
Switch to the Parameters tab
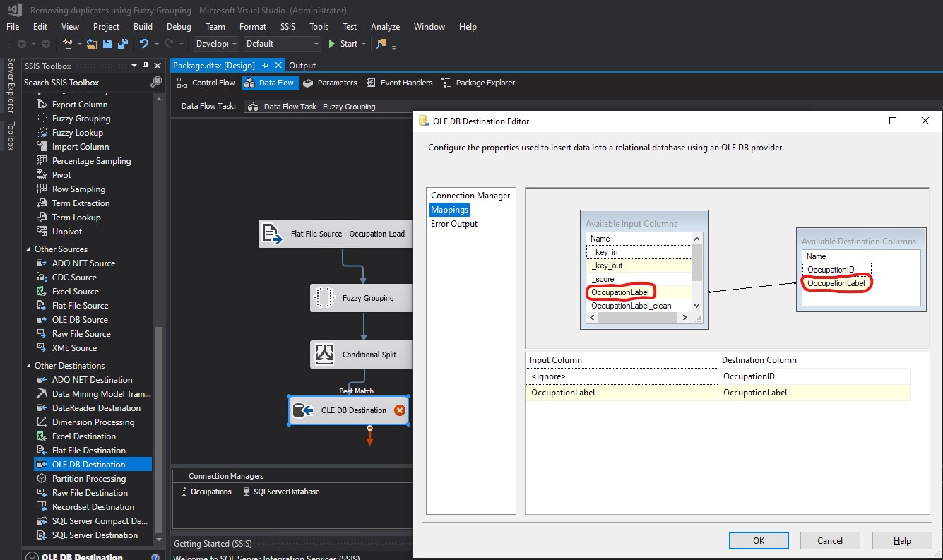pos(330,83)
